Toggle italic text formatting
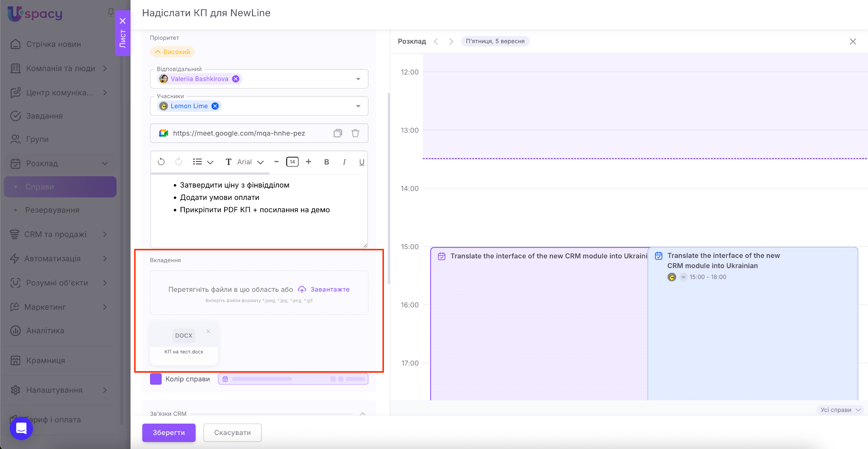This screenshot has height=449, width=868. [x=344, y=162]
